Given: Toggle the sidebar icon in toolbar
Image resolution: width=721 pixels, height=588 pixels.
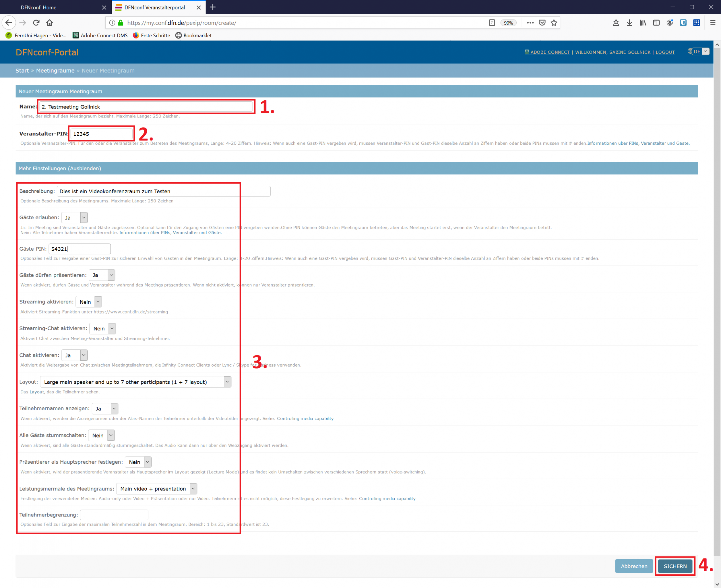Looking at the screenshot, I should tap(656, 23).
